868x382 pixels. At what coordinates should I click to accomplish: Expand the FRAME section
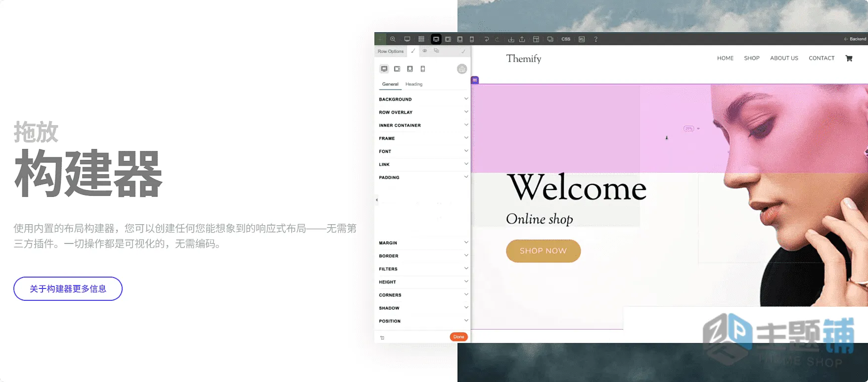[x=423, y=138]
